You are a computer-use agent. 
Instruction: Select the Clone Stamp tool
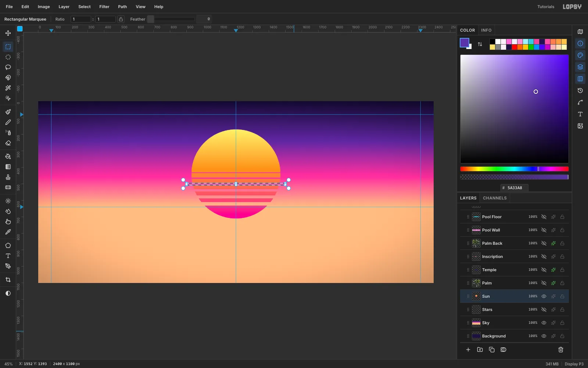point(8,177)
